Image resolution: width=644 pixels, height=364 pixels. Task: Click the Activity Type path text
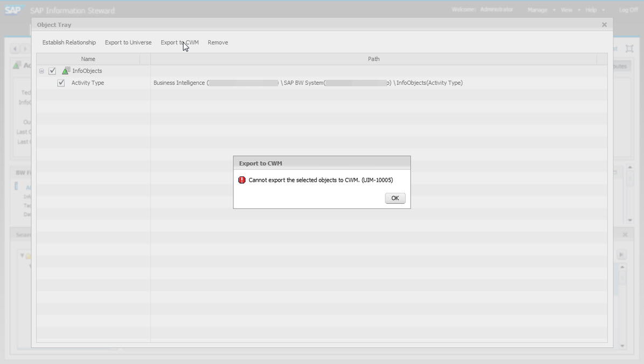click(308, 83)
